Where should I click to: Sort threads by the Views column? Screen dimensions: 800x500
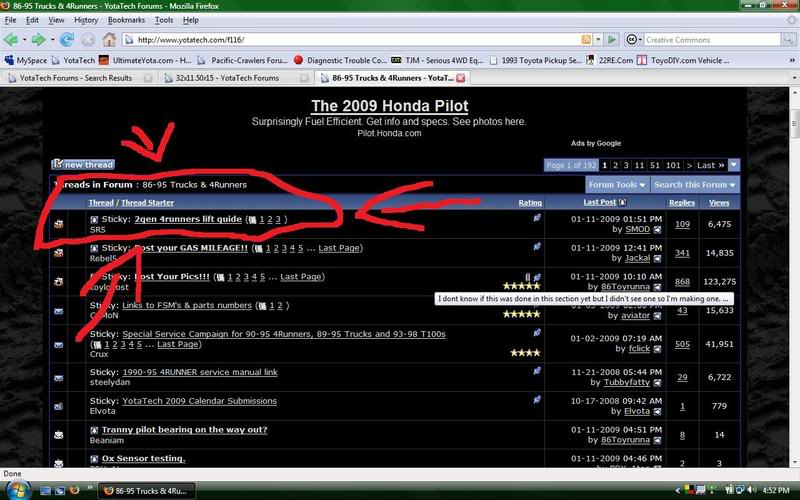(x=719, y=203)
